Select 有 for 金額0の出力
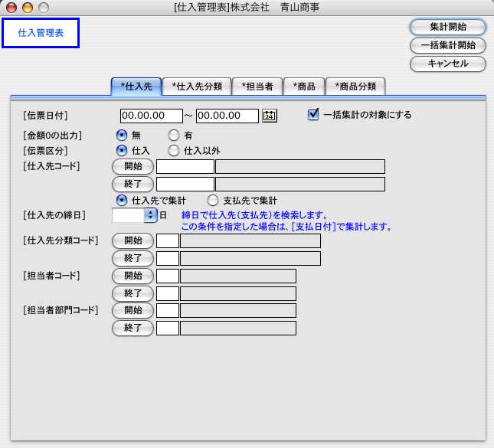The image size is (494, 448). (173, 136)
